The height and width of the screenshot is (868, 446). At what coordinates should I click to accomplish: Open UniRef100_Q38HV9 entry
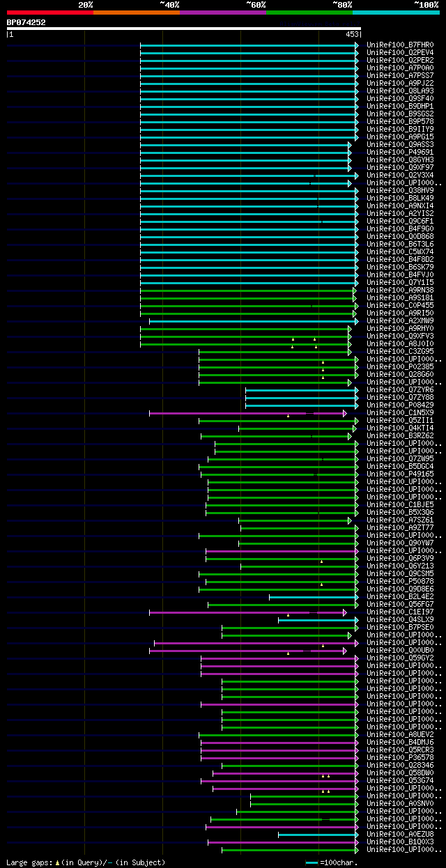(400, 190)
